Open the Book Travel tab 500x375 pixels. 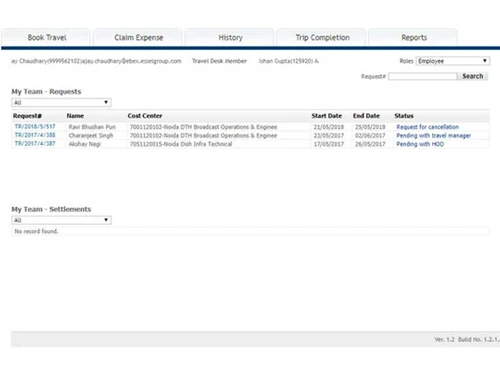pos(46,37)
